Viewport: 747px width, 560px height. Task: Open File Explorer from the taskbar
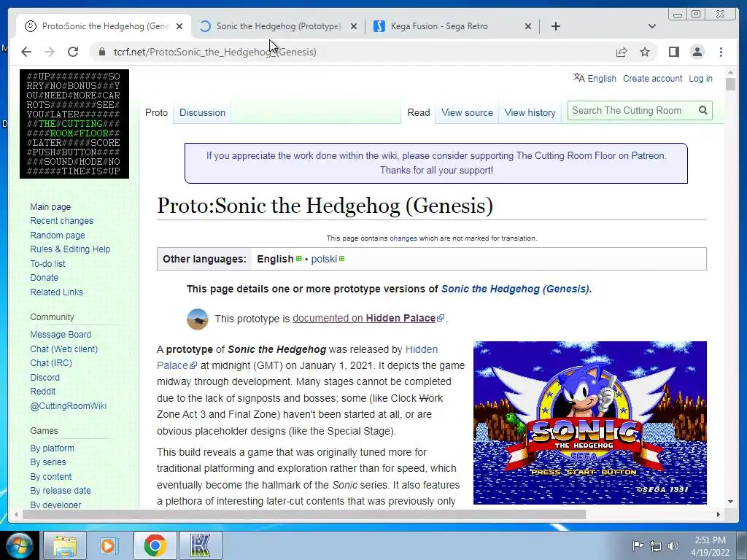coord(65,545)
